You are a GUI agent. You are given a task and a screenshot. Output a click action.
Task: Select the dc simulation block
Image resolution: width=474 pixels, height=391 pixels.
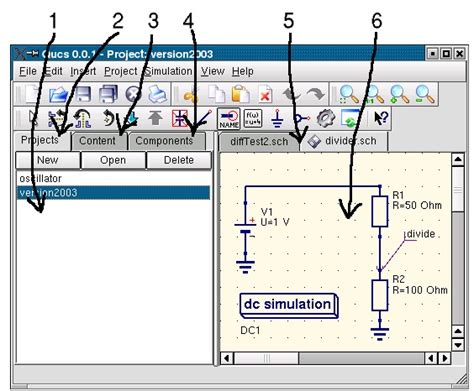[x=289, y=306]
